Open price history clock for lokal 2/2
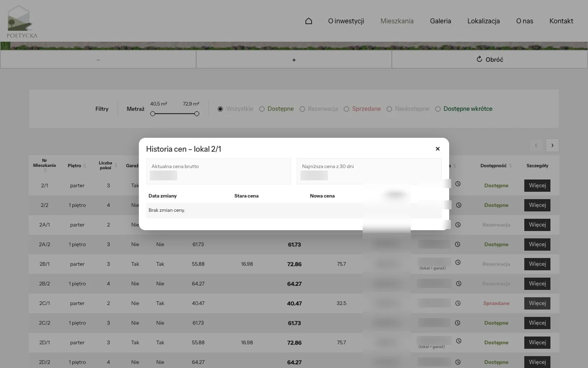This screenshot has width=588, height=368. tap(458, 205)
